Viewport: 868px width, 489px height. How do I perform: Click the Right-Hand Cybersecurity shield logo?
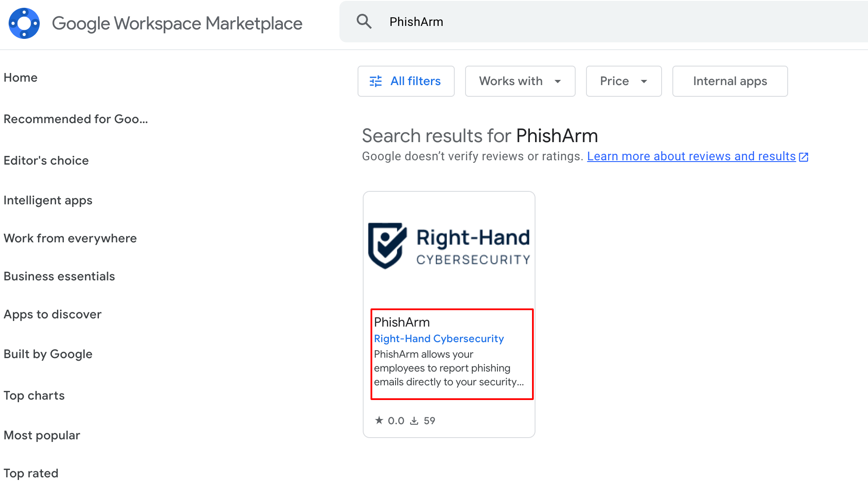[387, 245]
